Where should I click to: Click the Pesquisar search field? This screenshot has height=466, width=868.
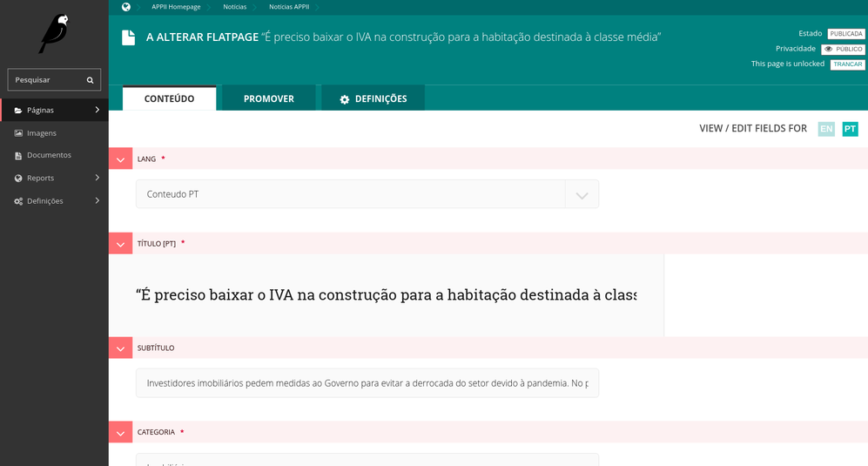click(54, 80)
